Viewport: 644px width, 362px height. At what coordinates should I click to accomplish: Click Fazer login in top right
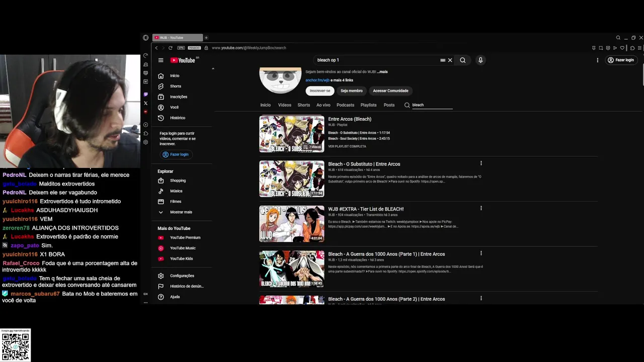[x=621, y=60]
